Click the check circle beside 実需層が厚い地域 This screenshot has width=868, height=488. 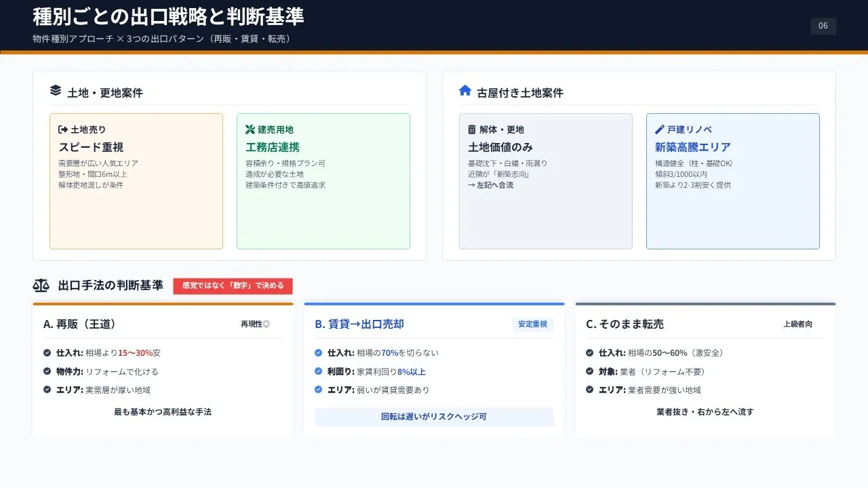pos(47,390)
